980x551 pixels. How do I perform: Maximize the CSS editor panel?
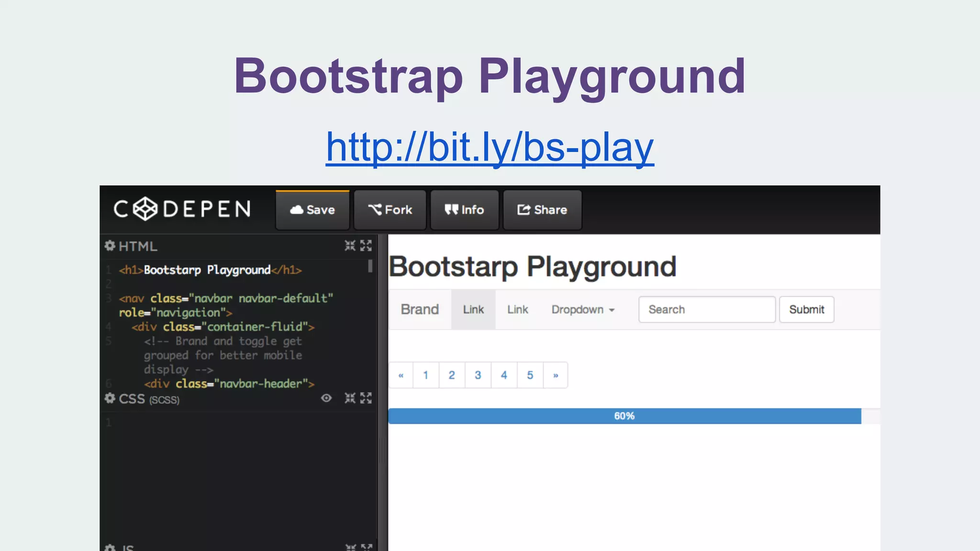[366, 398]
